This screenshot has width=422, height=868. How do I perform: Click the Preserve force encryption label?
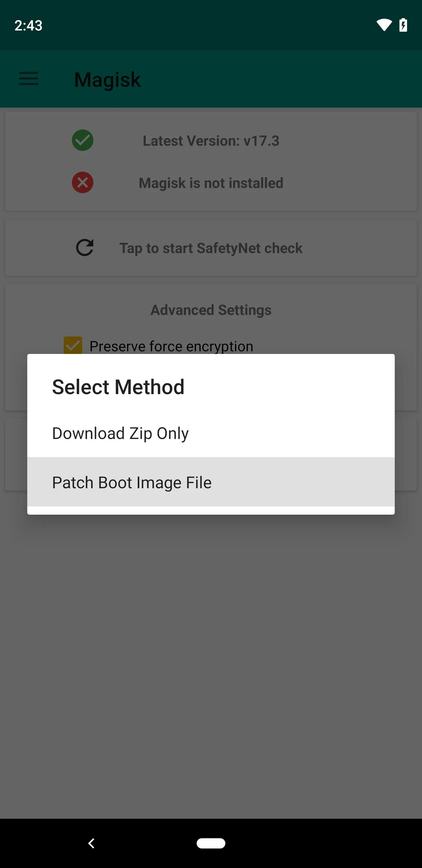171,346
